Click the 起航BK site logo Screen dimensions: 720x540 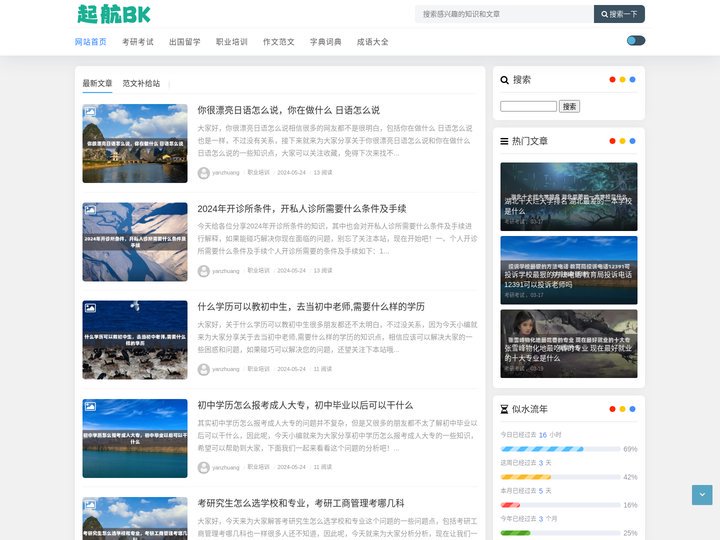114,14
